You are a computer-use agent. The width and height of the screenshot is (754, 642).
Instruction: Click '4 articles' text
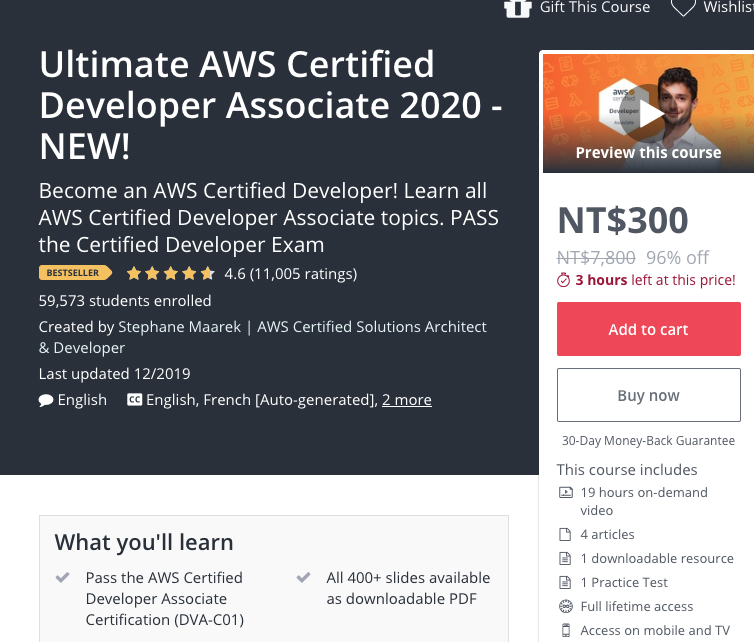(x=607, y=534)
